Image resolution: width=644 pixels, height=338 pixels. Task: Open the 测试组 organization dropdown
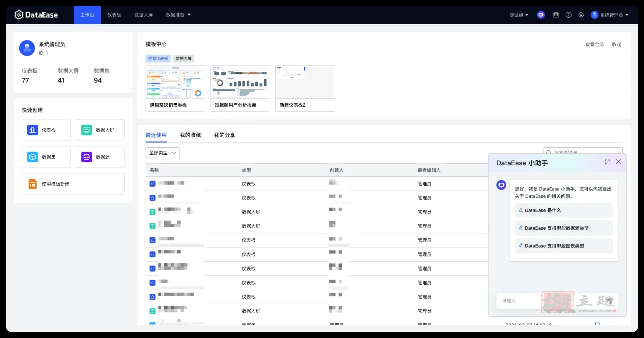[519, 15]
